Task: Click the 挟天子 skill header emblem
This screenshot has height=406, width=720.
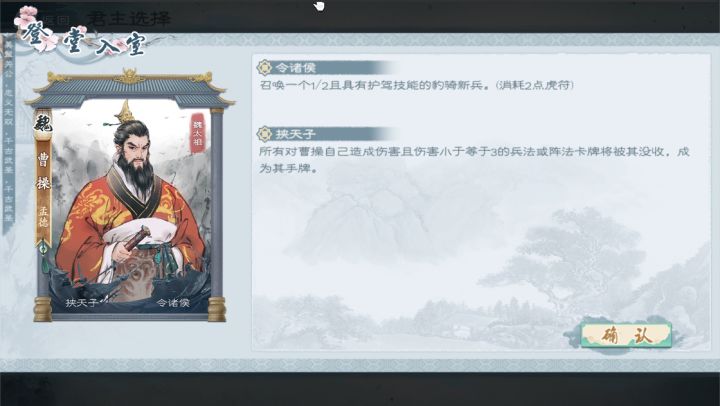Action: coord(264,134)
